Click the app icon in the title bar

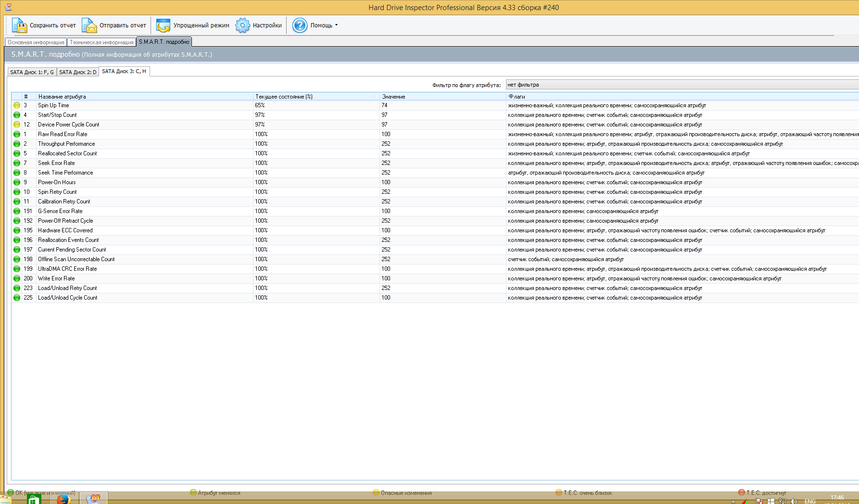point(8,7)
